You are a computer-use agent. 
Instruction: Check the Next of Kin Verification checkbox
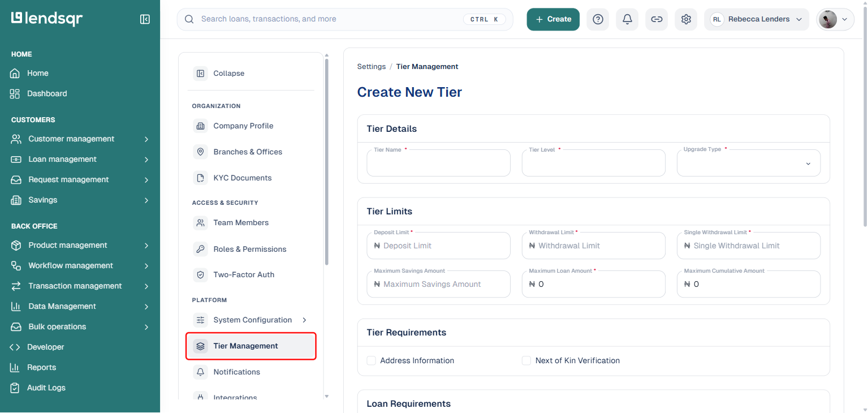[526, 361]
